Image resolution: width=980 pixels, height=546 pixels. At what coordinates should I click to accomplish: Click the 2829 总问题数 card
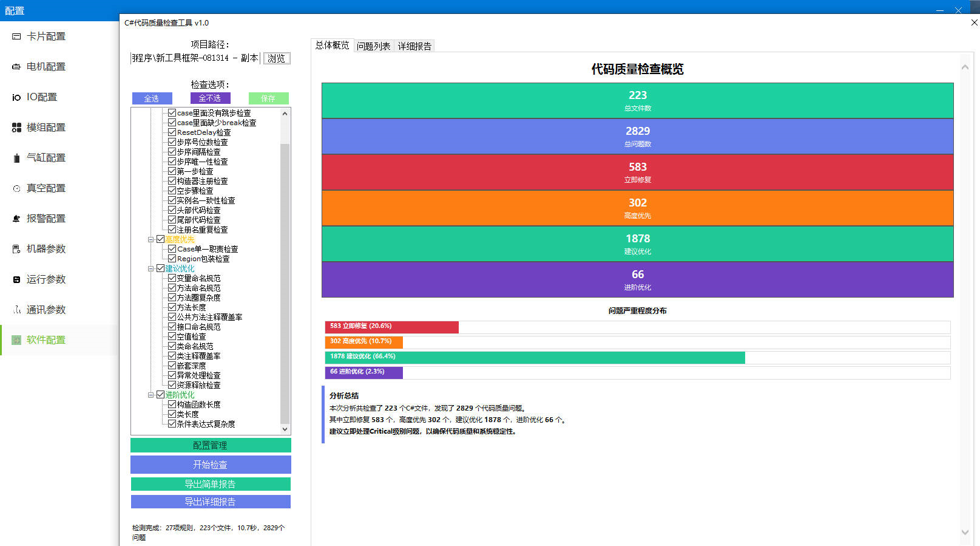637,136
